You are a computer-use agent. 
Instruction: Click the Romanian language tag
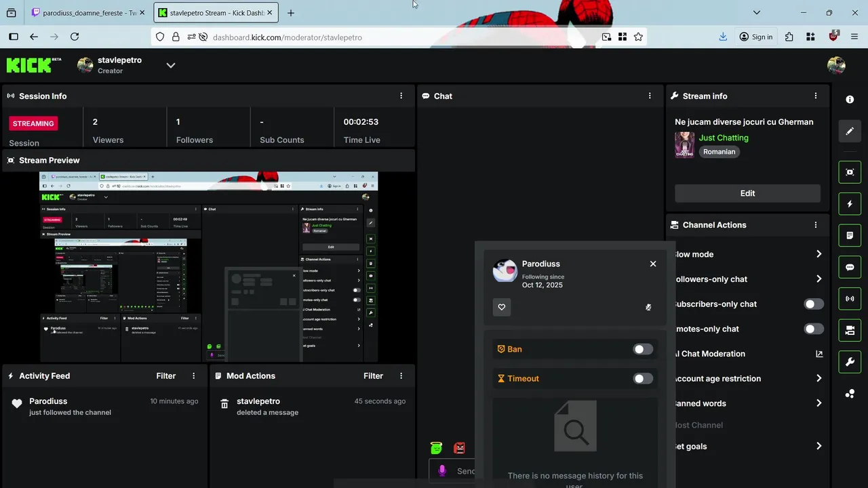(719, 152)
